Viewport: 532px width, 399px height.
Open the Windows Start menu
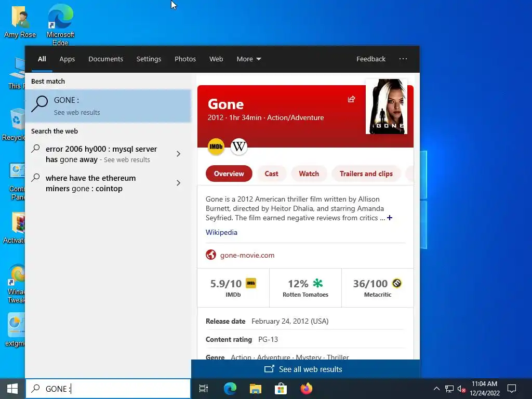tap(12, 389)
